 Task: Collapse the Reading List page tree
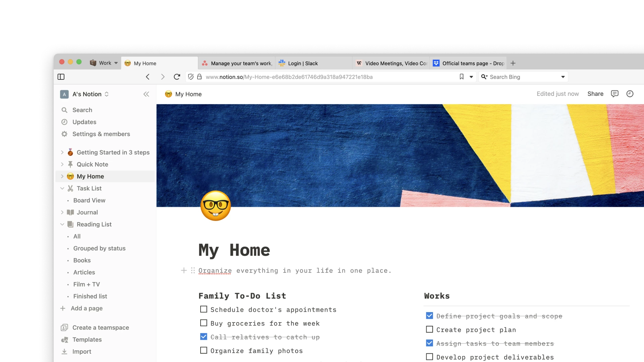(62, 224)
